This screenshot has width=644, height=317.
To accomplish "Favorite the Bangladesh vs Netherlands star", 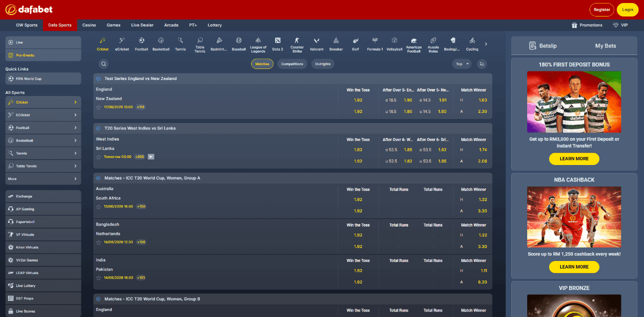I will pyautogui.click(x=98, y=242).
